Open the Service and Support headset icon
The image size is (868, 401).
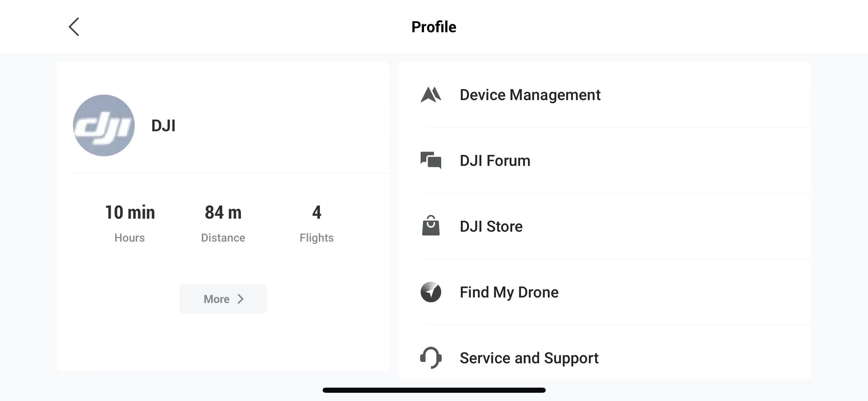point(431,358)
